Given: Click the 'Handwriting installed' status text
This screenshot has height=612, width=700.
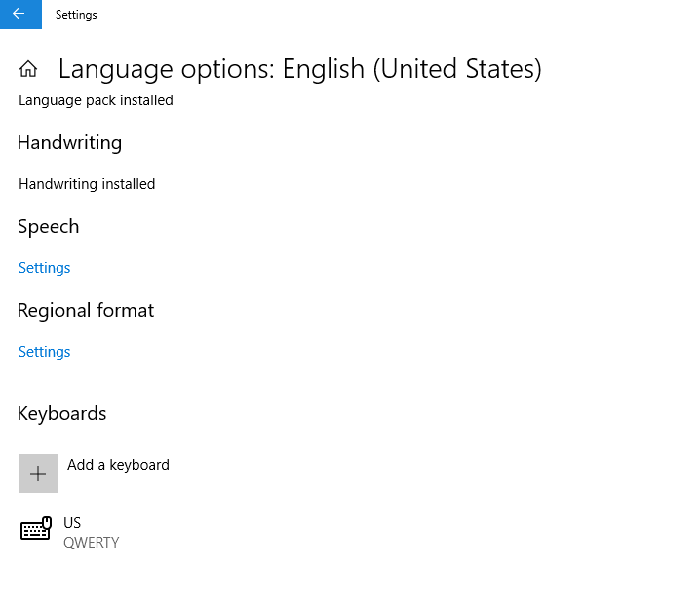Looking at the screenshot, I should (x=87, y=184).
